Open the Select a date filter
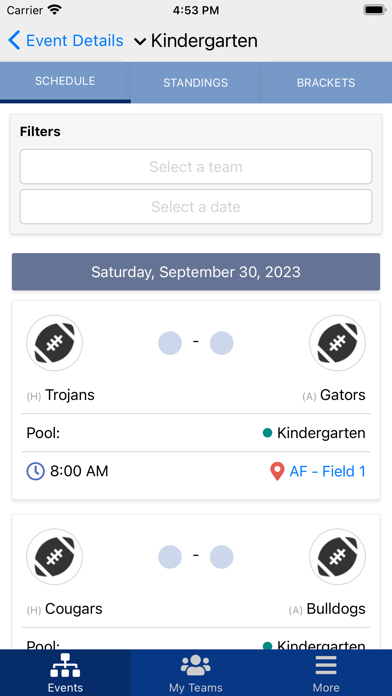Viewport: 392px width, 696px height. (x=196, y=206)
